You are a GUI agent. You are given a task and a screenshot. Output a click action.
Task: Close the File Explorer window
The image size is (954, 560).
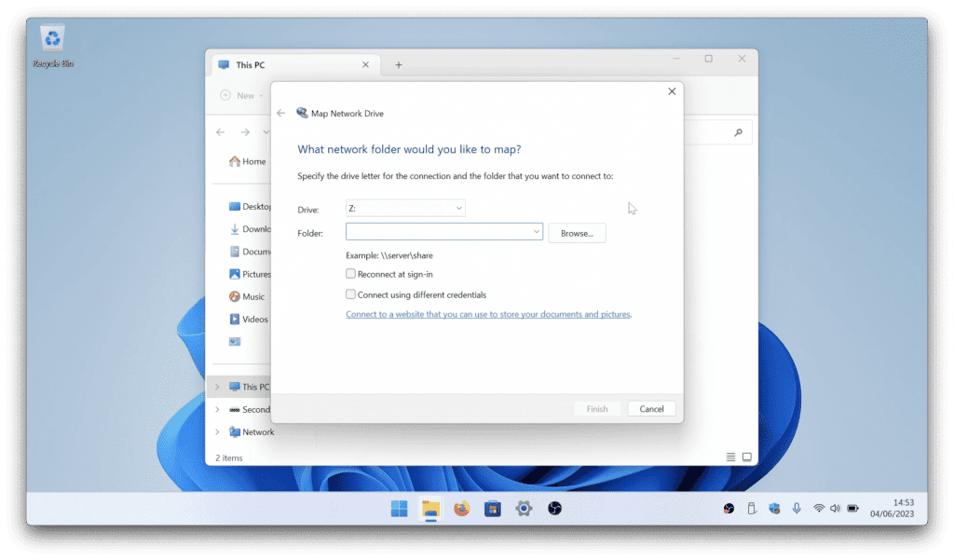tap(742, 59)
